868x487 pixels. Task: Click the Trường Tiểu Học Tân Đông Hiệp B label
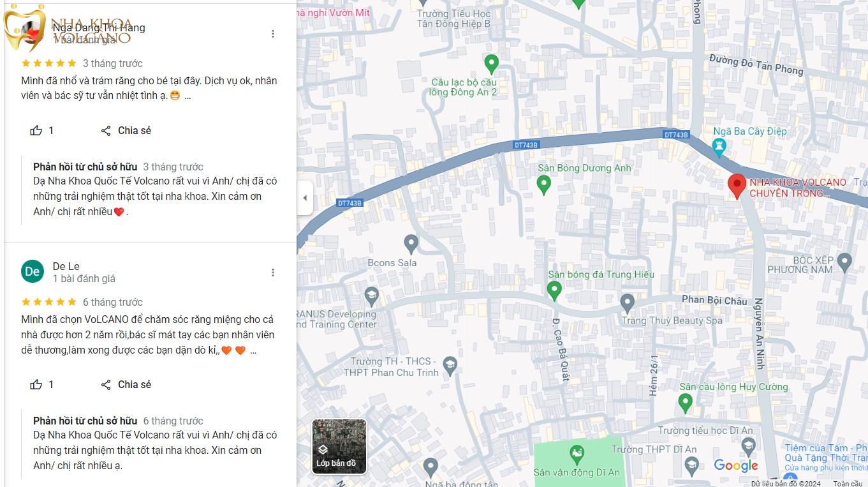pyautogui.click(x=454, y=19)
